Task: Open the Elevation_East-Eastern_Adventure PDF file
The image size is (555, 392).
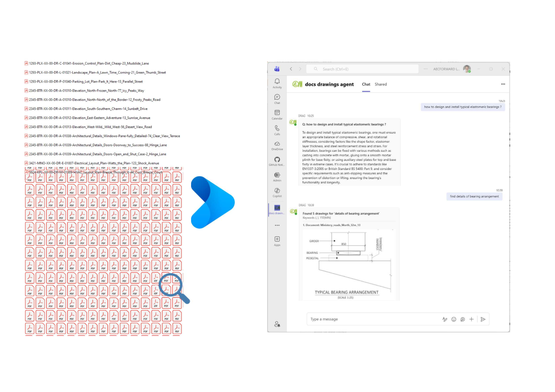Action: point(87,118)
